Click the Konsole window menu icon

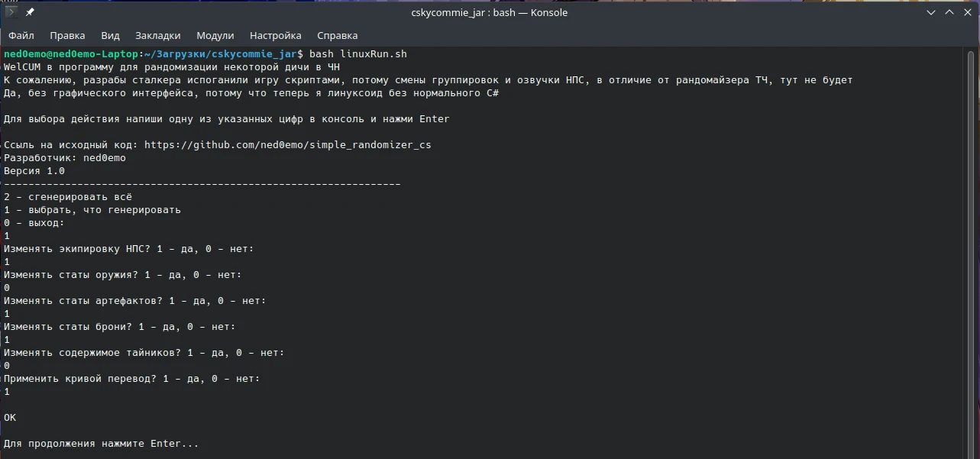(11, 12)
